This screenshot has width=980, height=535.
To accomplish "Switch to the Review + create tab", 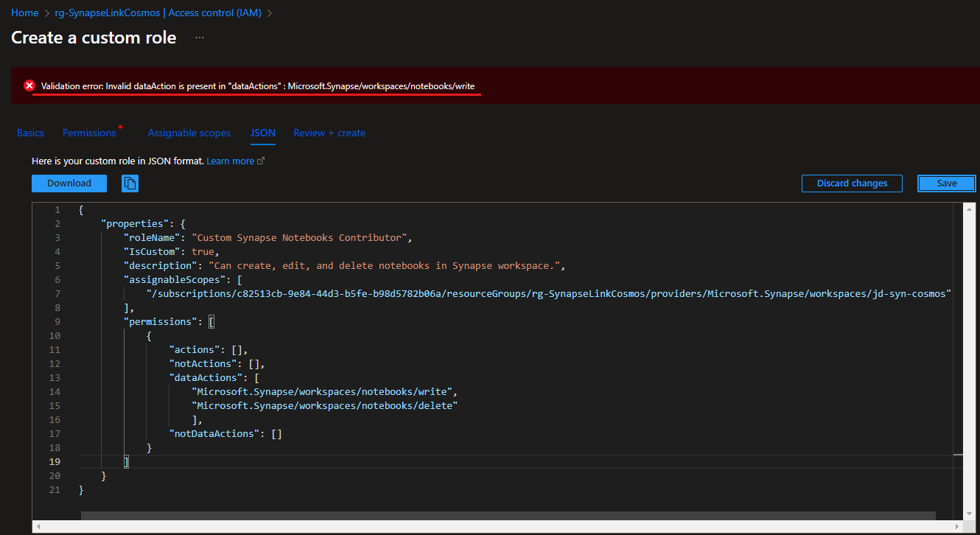I will [x=329, y=133].
